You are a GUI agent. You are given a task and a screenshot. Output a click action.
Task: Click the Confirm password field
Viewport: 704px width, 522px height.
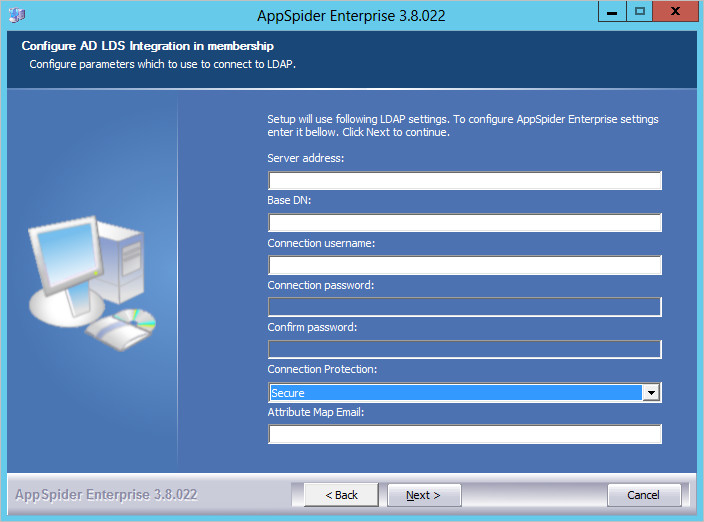tap(464, 349)
